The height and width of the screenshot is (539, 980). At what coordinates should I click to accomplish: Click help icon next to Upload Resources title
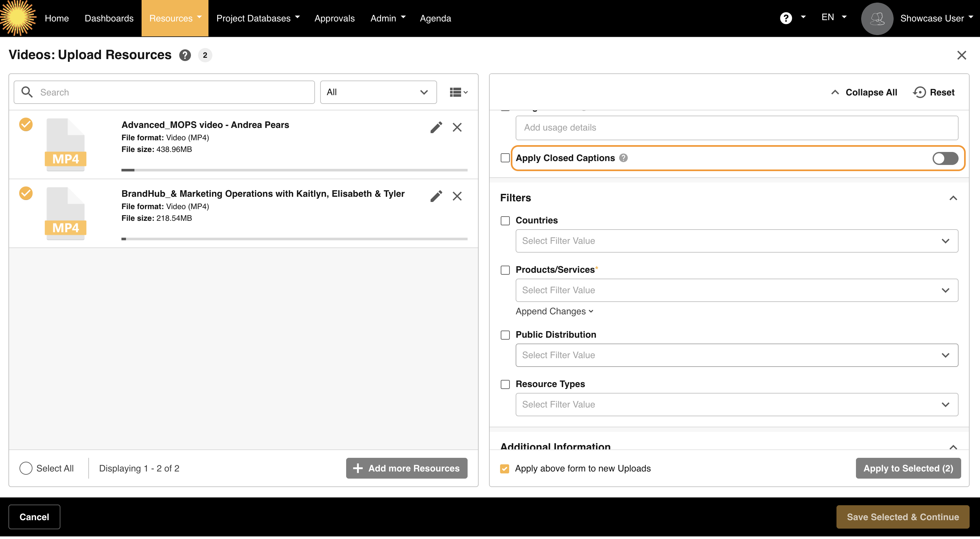[185, 55]
